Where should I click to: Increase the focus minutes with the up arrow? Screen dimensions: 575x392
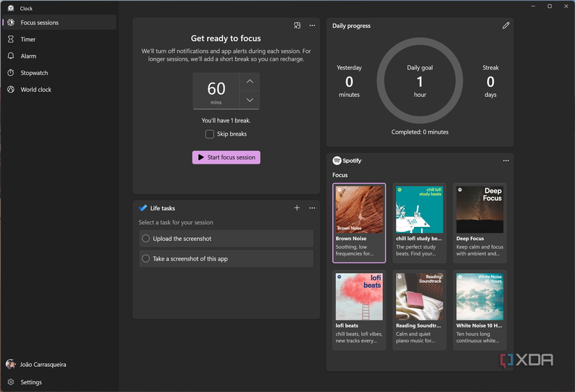coord(250,81)
